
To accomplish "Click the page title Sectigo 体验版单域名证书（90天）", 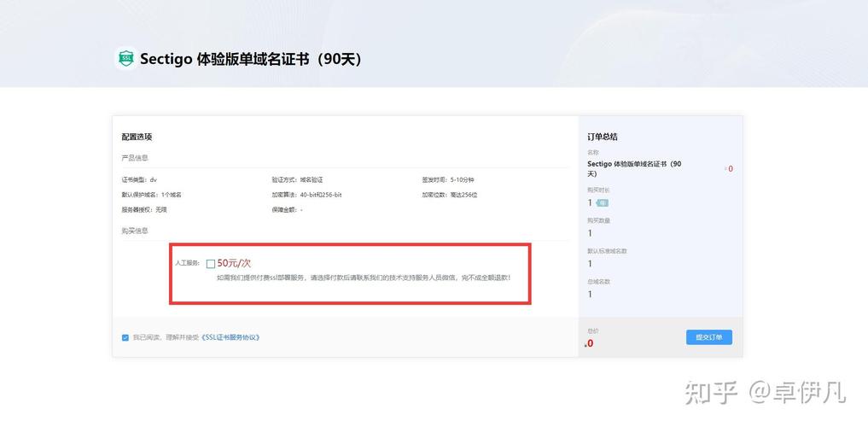I will pos(253,59).
